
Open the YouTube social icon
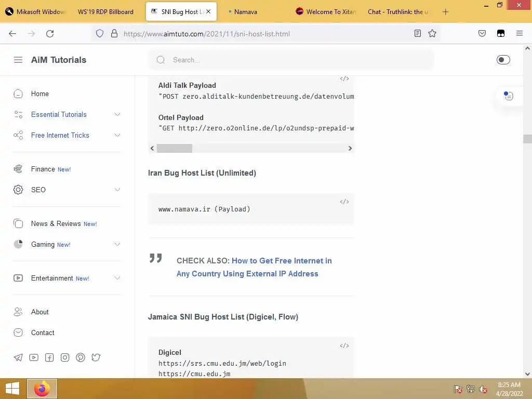point(34,357)
